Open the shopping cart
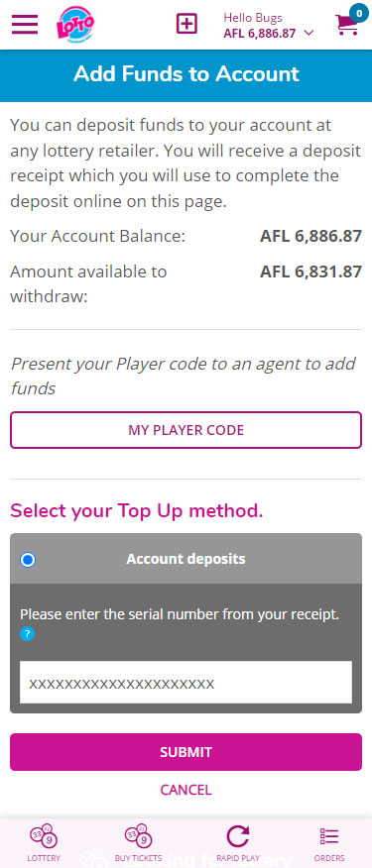Viewport: 372px width, 868px height. (346, 26)
